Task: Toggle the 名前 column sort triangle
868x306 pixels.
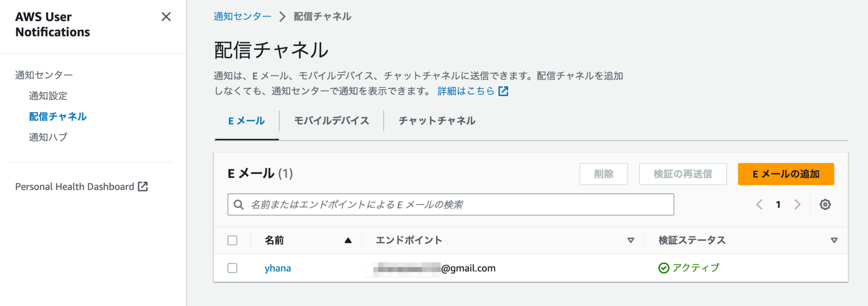Action: tap(348, 240)
